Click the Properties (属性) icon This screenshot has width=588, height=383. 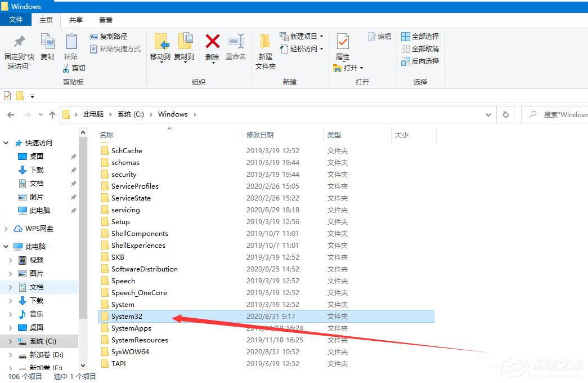tap(343, 41)
